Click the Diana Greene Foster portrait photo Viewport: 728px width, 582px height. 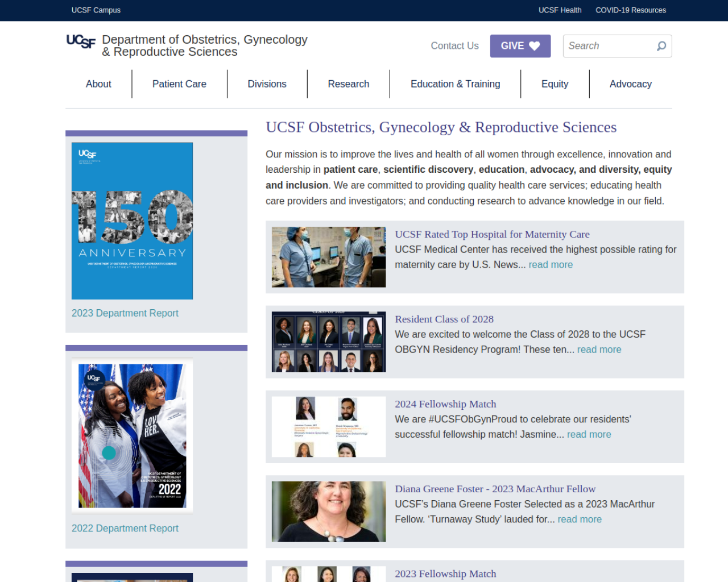pos(329,512)
